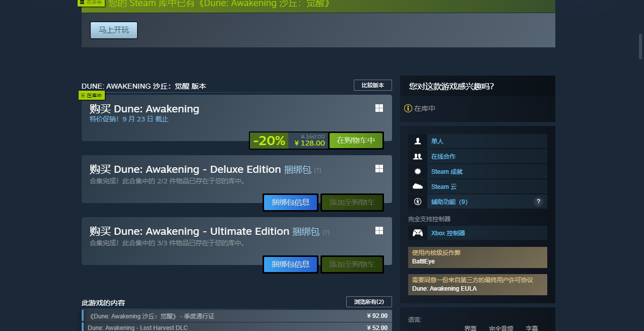
Task: Click the (?) help mark beside Deluxe Edition 捆绑包
Action: click(317, 170)
